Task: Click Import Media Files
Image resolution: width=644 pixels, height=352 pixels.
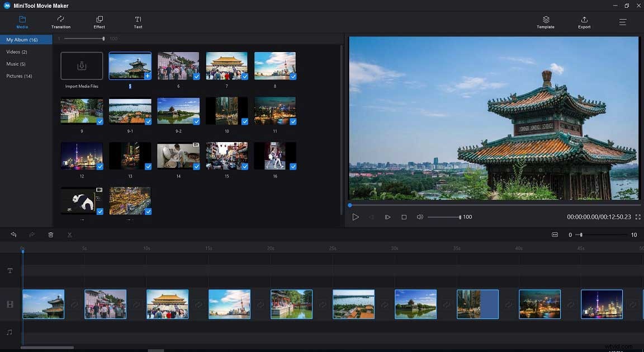Action: pyautogui.click(x=82, y=65)
